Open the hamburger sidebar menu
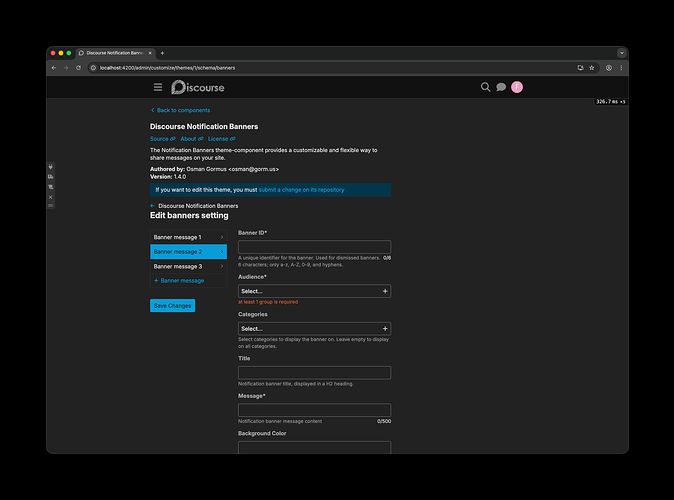Viewport: 674px width, 500px height. (158, 87)
